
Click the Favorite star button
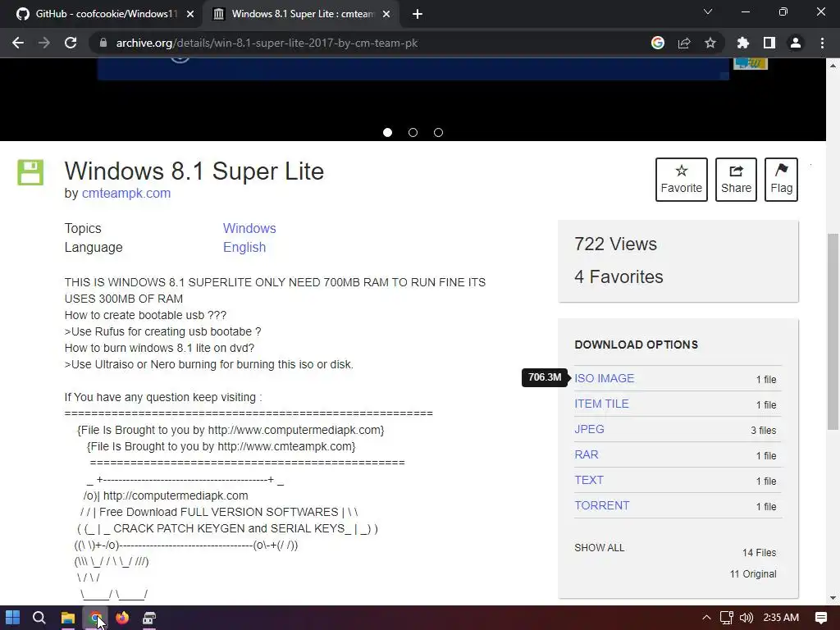682,180
